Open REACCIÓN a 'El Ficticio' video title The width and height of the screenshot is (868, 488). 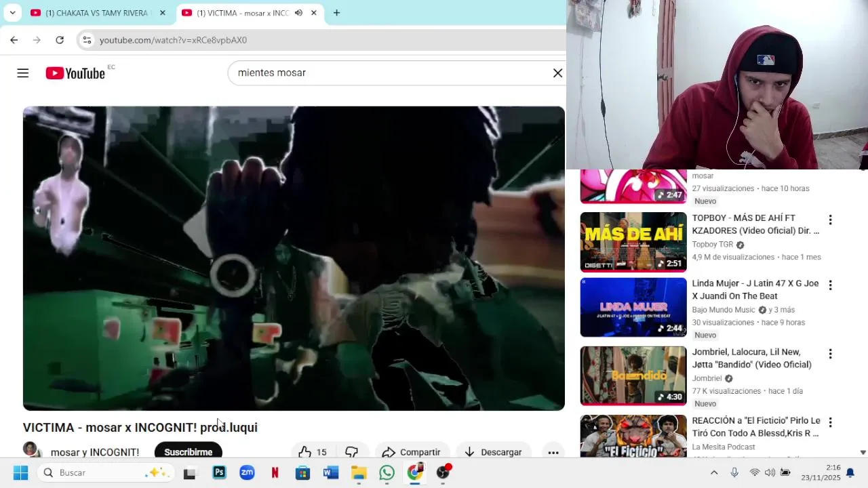click(x=756, y=426)
